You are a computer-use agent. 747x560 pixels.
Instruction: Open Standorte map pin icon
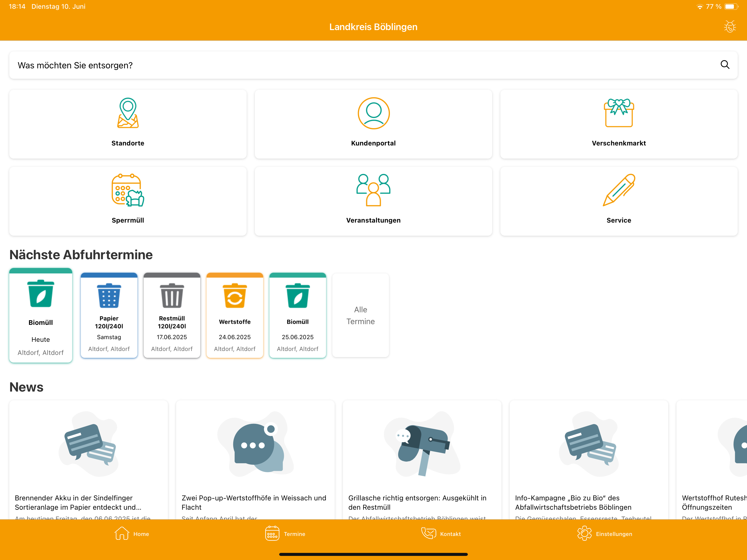point(128,113)
